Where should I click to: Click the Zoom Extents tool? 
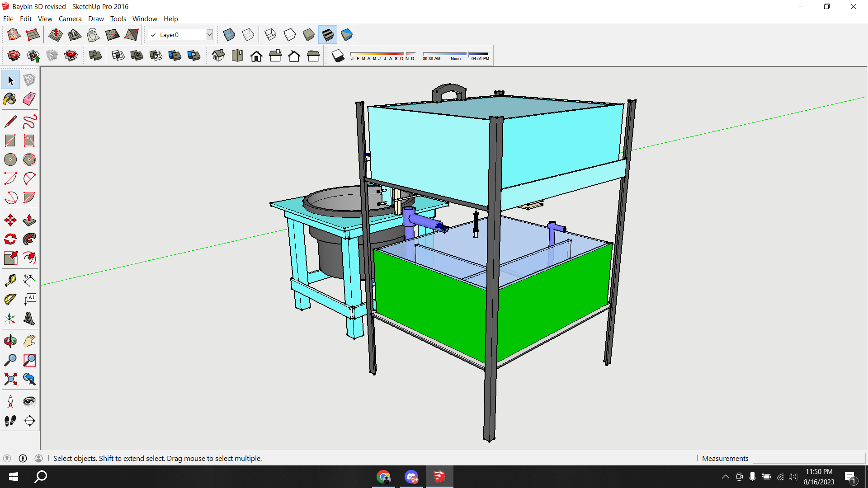pyautogui.click(x=10, y=379)
